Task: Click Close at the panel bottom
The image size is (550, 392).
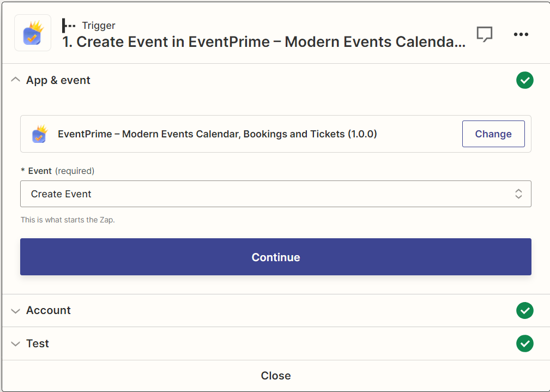Action: [275, 376]
